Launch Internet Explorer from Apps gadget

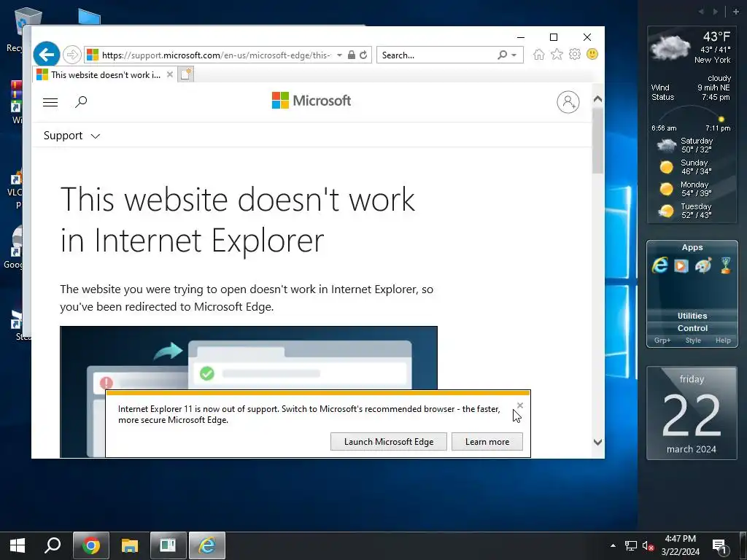click(659, 265)
